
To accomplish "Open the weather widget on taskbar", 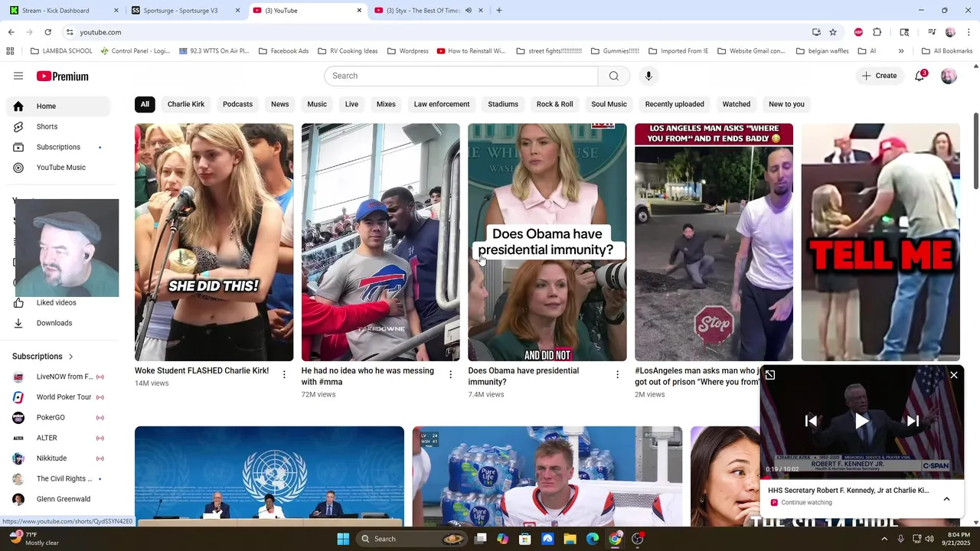I will click(34, 539).
